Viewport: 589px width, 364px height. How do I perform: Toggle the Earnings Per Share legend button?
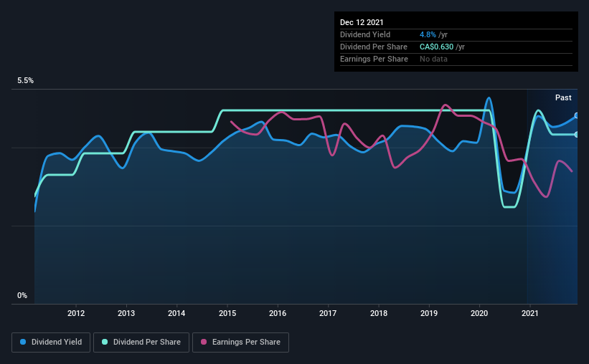241,343
